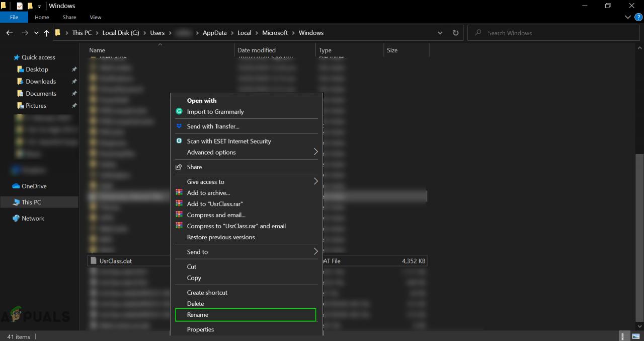The height and width of the screenshot is (341, 644).
Task: Click the Up one level arrow
Action: tap(46, 33)
